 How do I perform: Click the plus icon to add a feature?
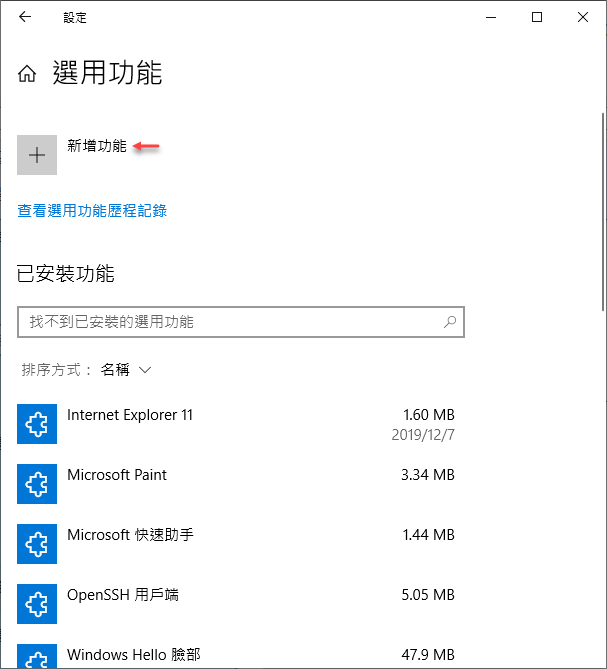[37, 155]
